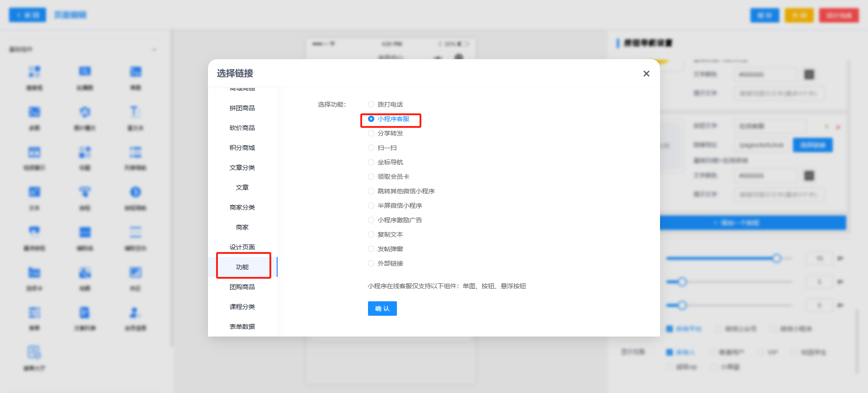Choose the 分享转发 function option
The height and width of the screenshot is (393, 868).
[x=371, y=133]
